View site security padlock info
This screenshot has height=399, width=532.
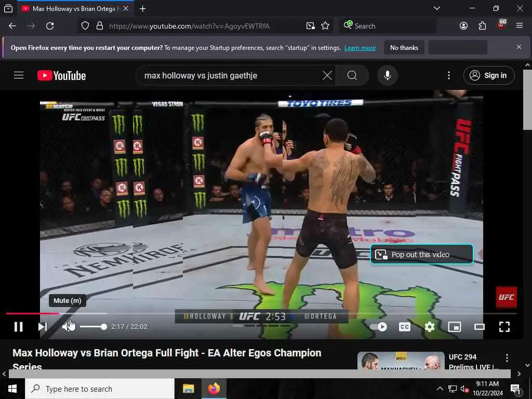[100, 26]
